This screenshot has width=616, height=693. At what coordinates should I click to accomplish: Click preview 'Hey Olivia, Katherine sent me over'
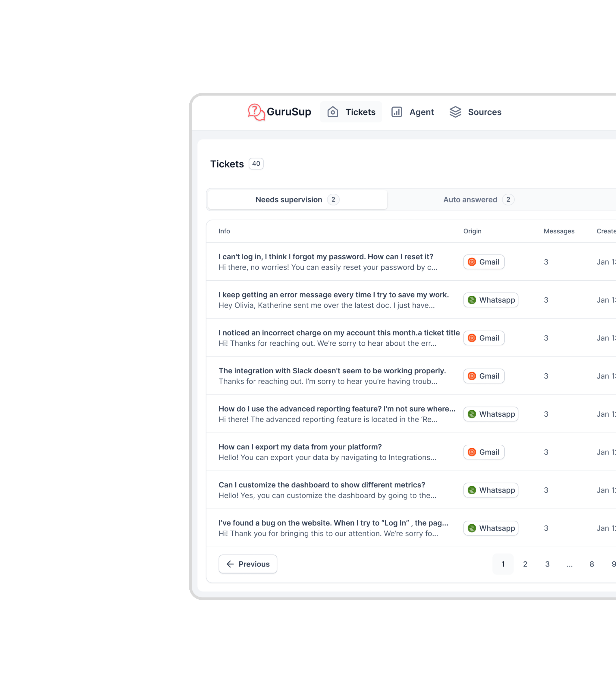[326, 305]
